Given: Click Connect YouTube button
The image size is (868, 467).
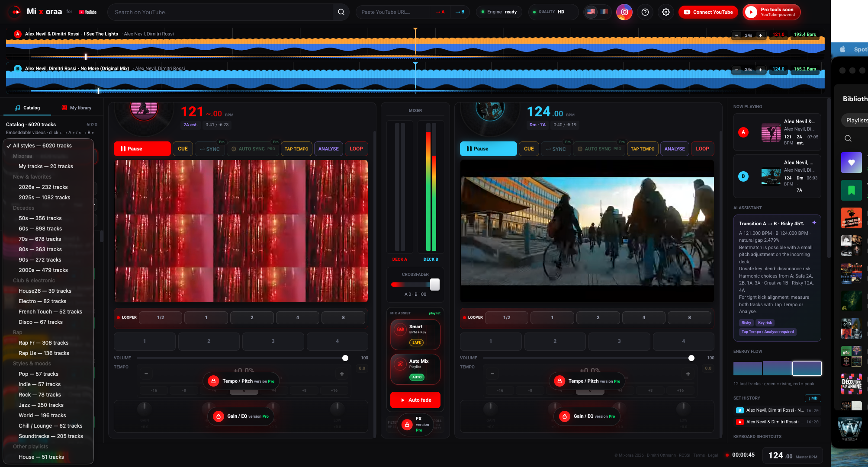Looking at the screenshot, I should 708,12.
